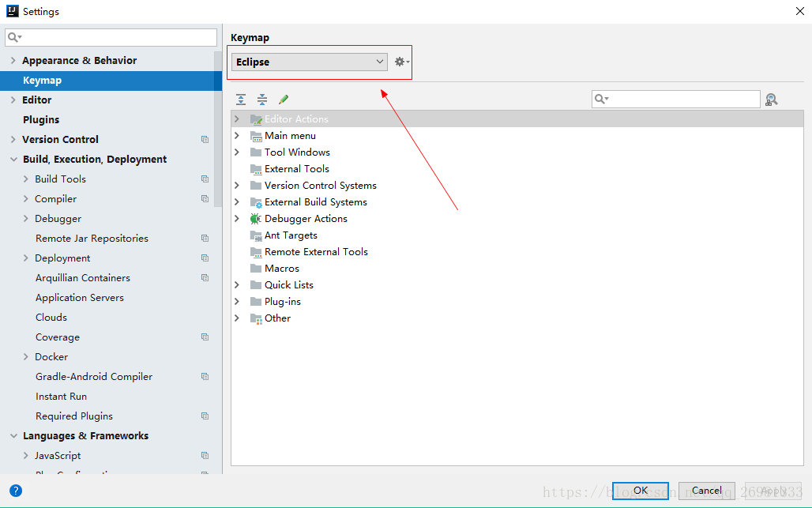Image resolution: width=812 pixels, height=508 pixels.
Task: Click the Cancel button
Action: [x=707, y=491]
